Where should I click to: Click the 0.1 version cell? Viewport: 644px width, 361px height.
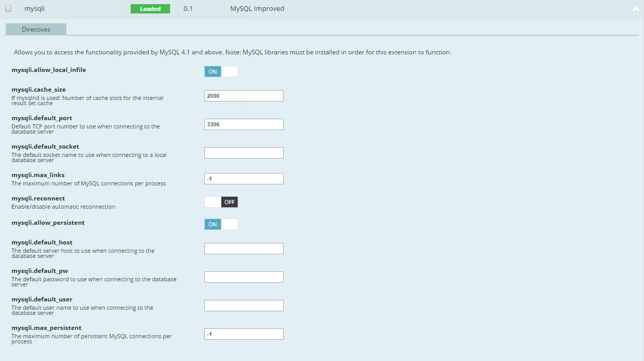click(x=188, y=9)
